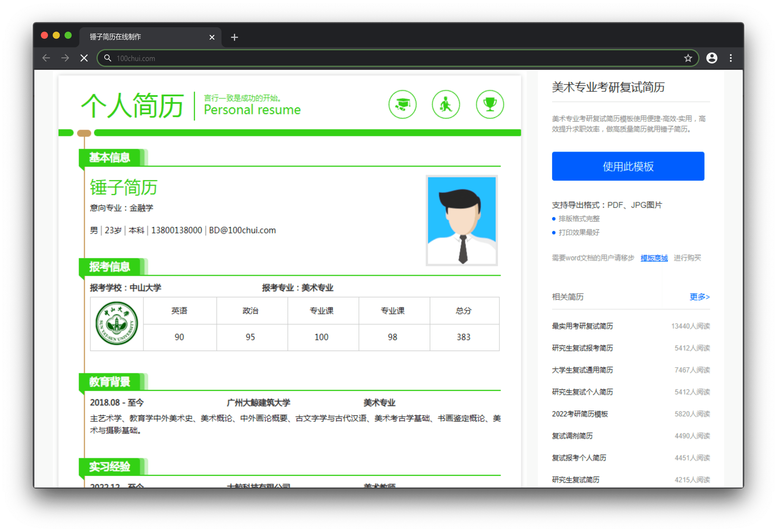Viewport: 777px width, 532px height.
Task: Open the three-dot browser menu
Action: click(731, 58)
